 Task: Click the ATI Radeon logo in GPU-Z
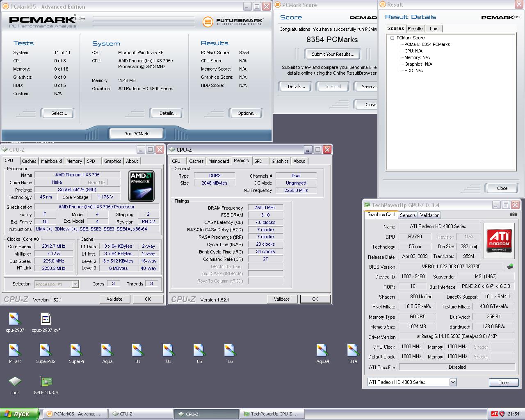[x=499, y=241]
